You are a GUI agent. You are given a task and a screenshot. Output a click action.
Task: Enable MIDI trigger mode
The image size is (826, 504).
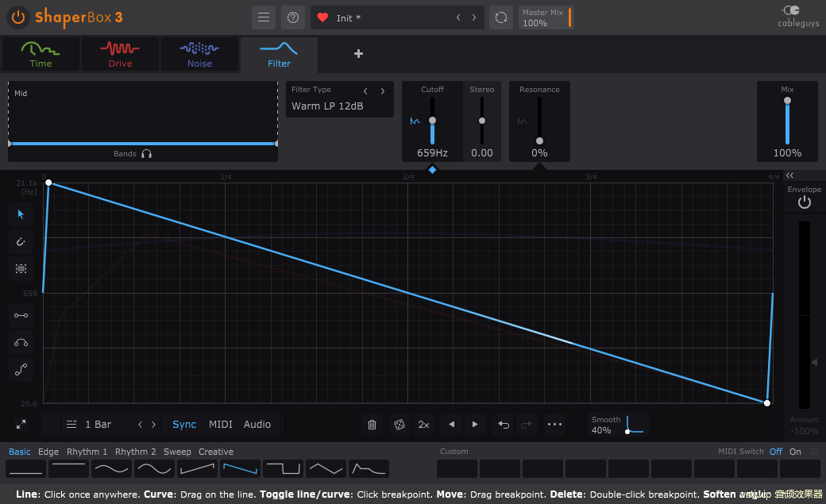(x=221, y=425)
